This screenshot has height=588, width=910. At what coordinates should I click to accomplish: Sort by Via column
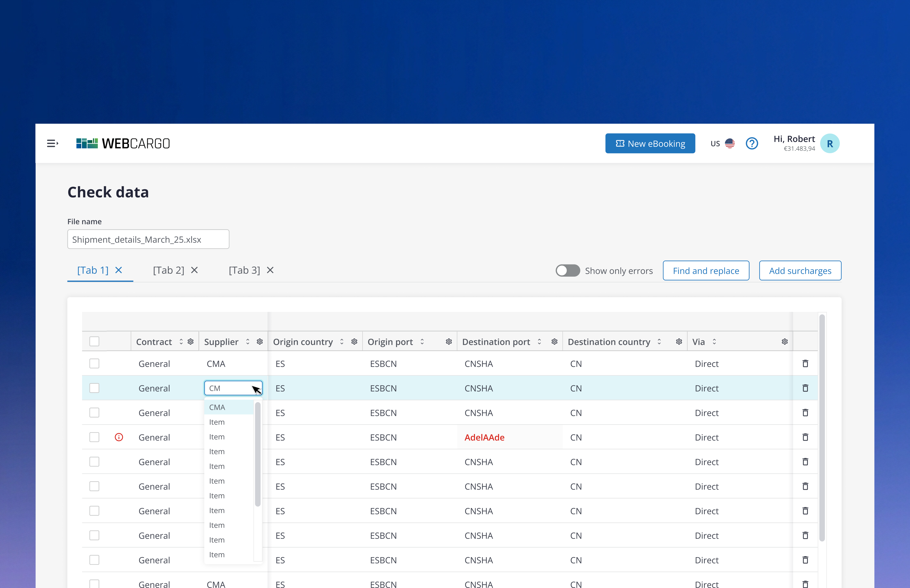click(714, 342)
